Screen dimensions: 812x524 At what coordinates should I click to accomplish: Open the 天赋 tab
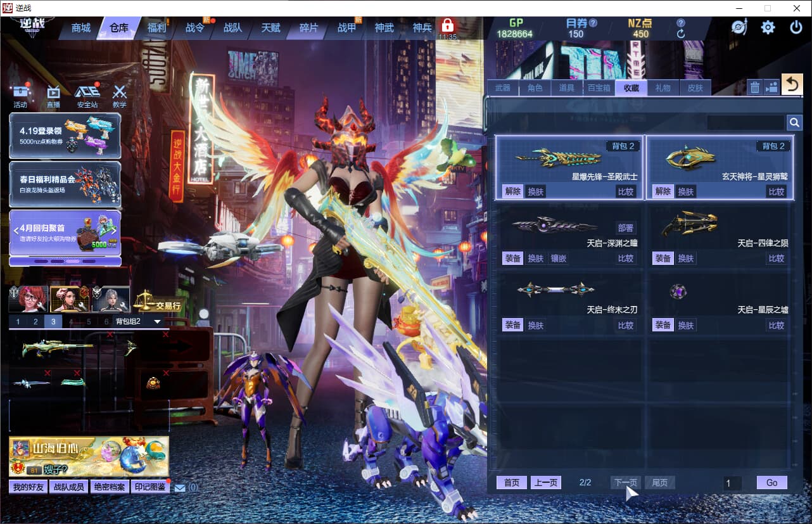pos(270,28)
